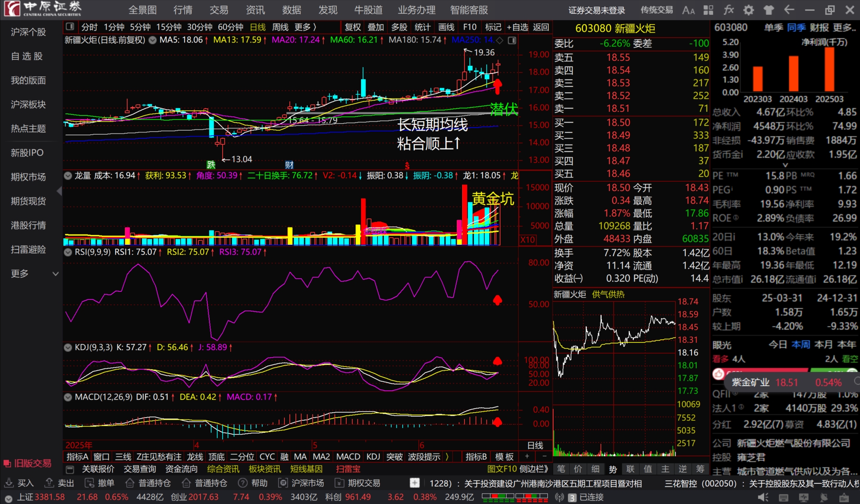Open font size (AA) setting
860x504 pixels.
point(688,10)
